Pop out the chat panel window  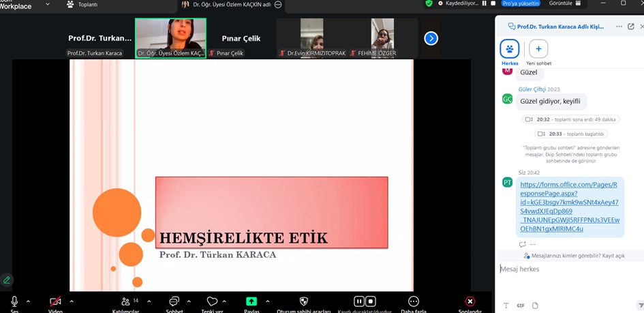pyautogui.click(x=631, y=27)
